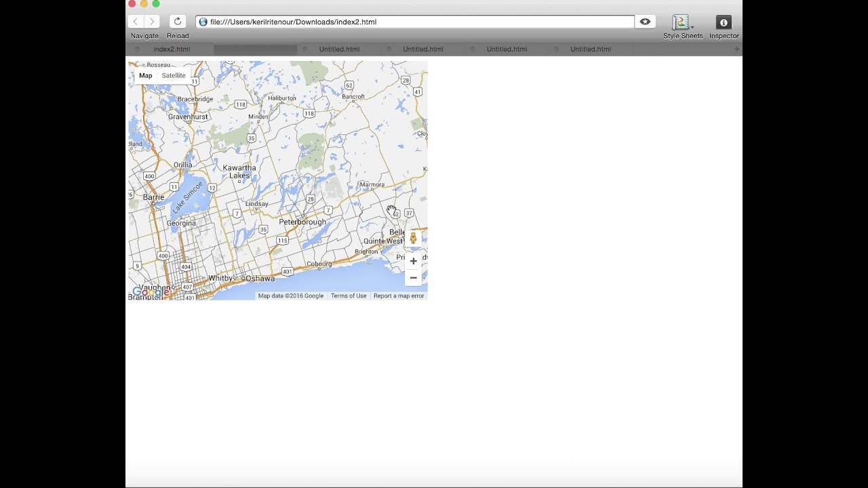Open the Terms of Use link

[349, 296]
